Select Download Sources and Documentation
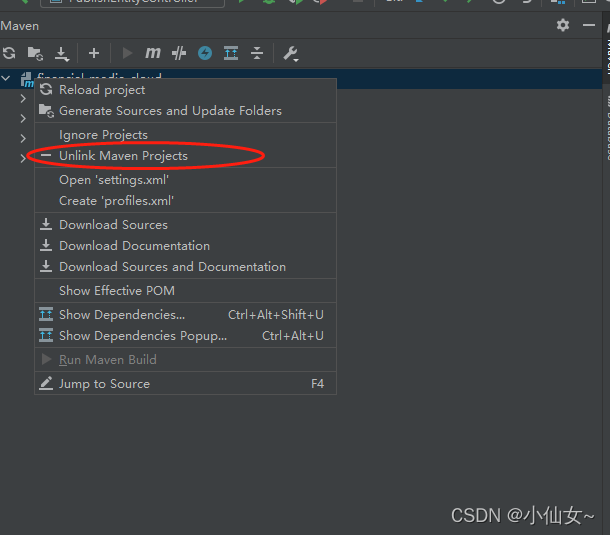This screenshot has width=610, height=535. pos(186,267)
